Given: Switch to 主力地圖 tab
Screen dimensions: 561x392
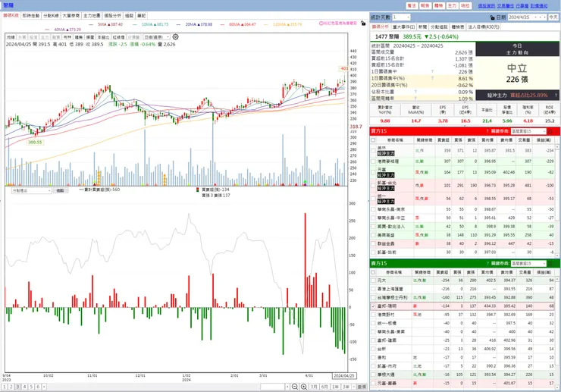Looking at the screenshot, I should coord(92,16).
